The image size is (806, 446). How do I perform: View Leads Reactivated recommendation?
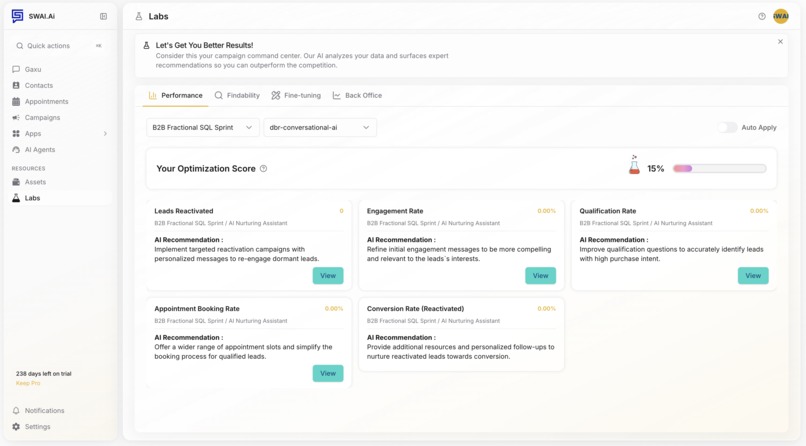point(328,275)
